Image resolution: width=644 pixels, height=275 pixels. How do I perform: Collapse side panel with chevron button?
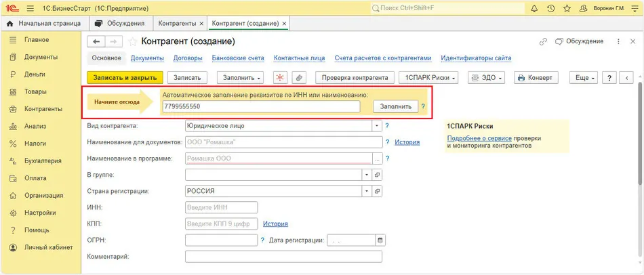tap(627, 78)
